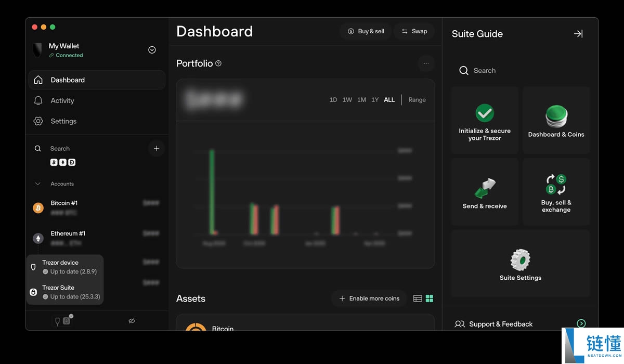Open the Suite Settings guide
This screenshot has height=364, width=624.
pos(520,264)
